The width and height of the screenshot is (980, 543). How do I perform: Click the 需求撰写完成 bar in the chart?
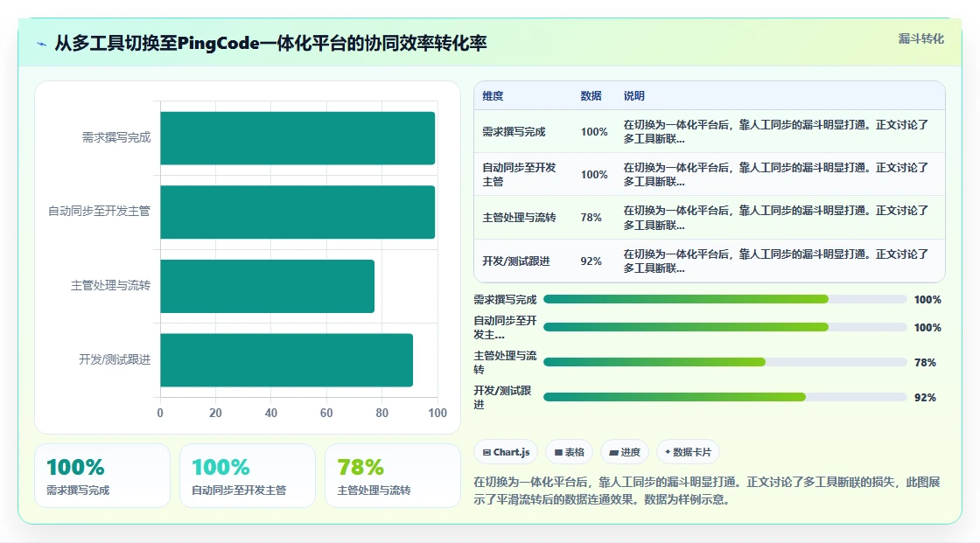pos(297,138)
